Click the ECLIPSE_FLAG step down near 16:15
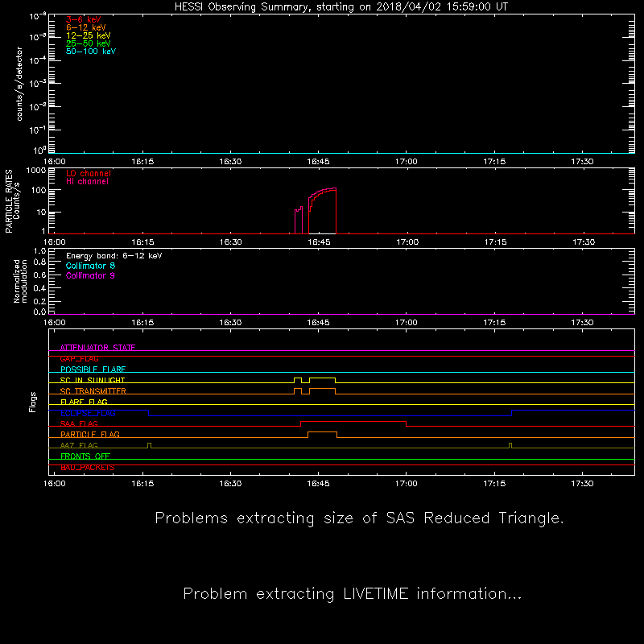The height and width of the screenshot is (644, 644). [149, 413]
